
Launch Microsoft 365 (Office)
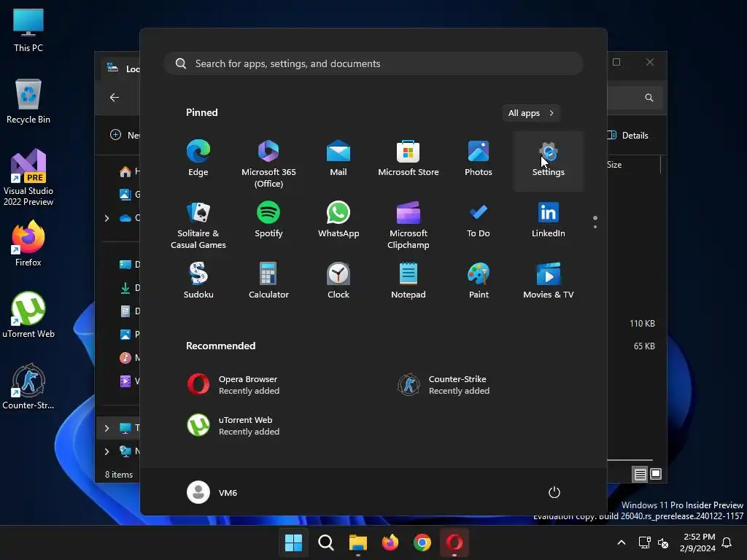click(268, 163)
